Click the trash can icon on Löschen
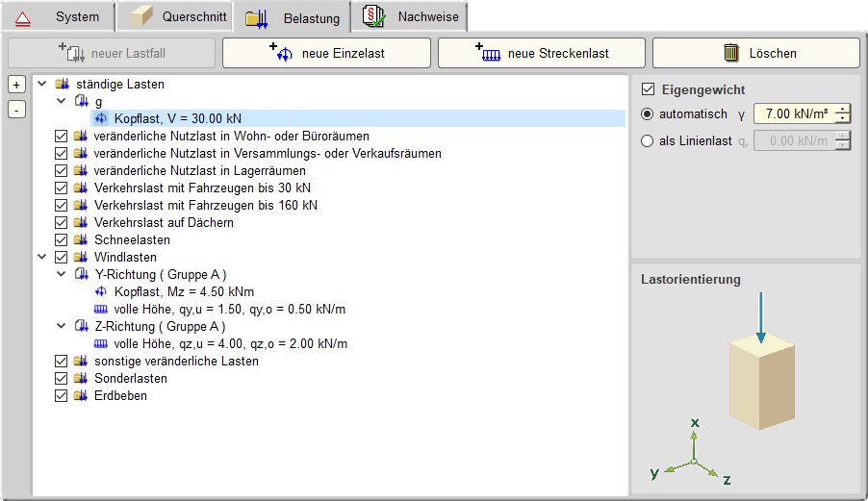Viewport: 868px width, 501px height. coord(731,53)
